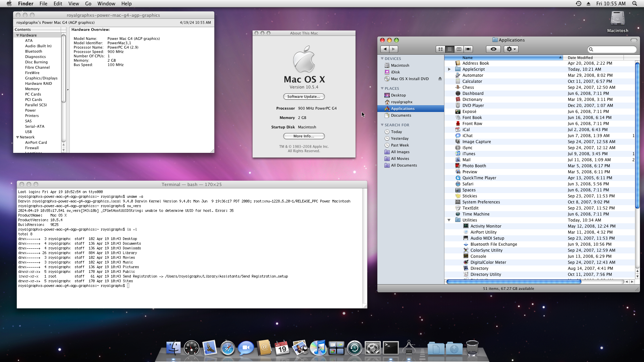Collapse PLACES section in Finder sidebar
The image size is (644, 362).
click(382, 88)
